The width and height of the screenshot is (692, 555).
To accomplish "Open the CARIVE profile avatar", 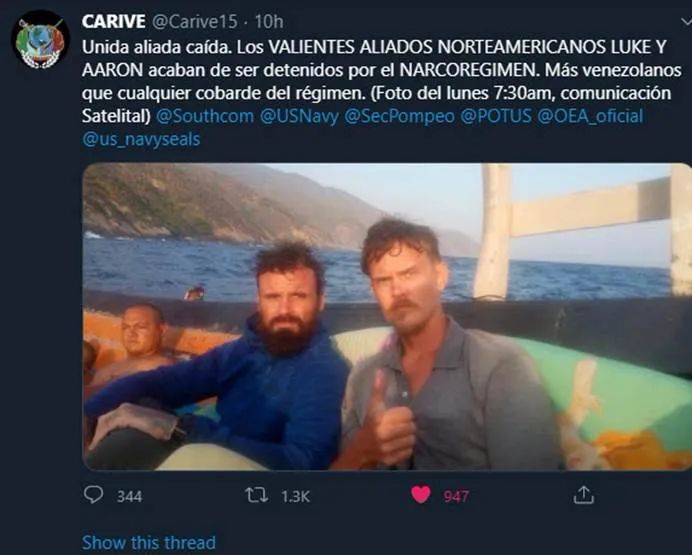I will (40, 40).
